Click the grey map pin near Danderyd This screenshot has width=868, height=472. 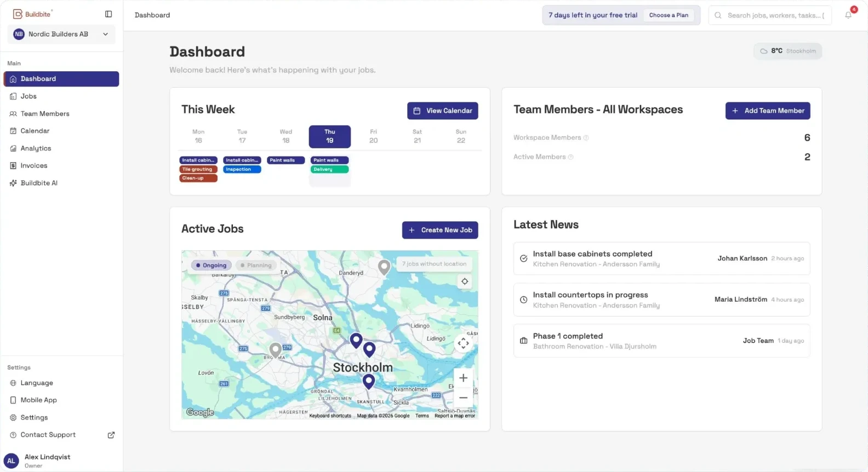[384, 267]
